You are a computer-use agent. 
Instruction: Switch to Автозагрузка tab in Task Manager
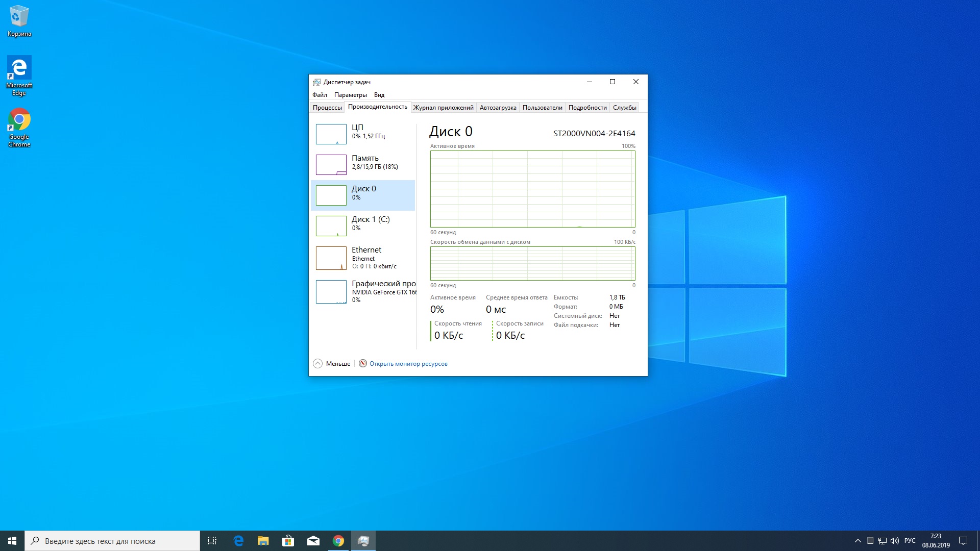pyautogui.click(x=498, y=107)
